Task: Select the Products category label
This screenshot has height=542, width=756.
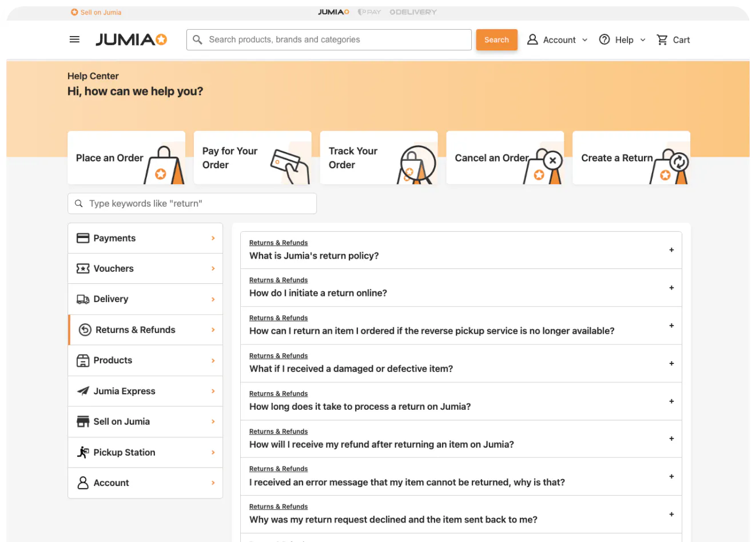Action: [113, 361]
